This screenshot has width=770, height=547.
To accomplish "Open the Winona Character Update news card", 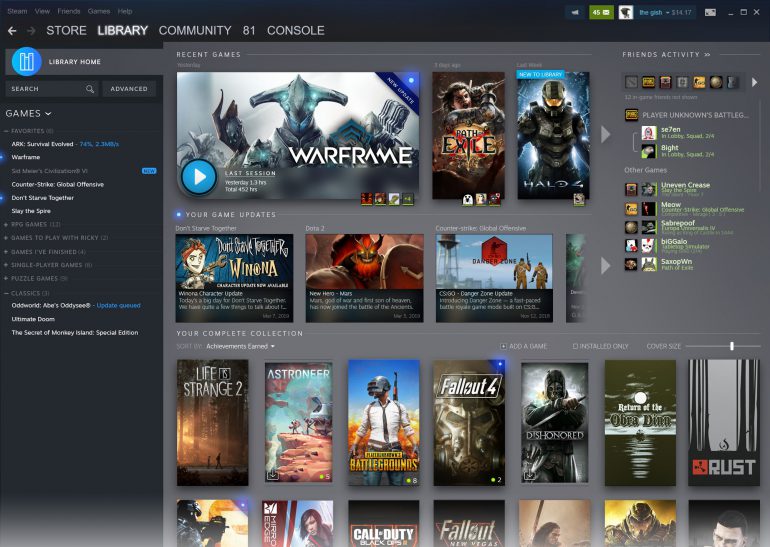I will [234, 278].
